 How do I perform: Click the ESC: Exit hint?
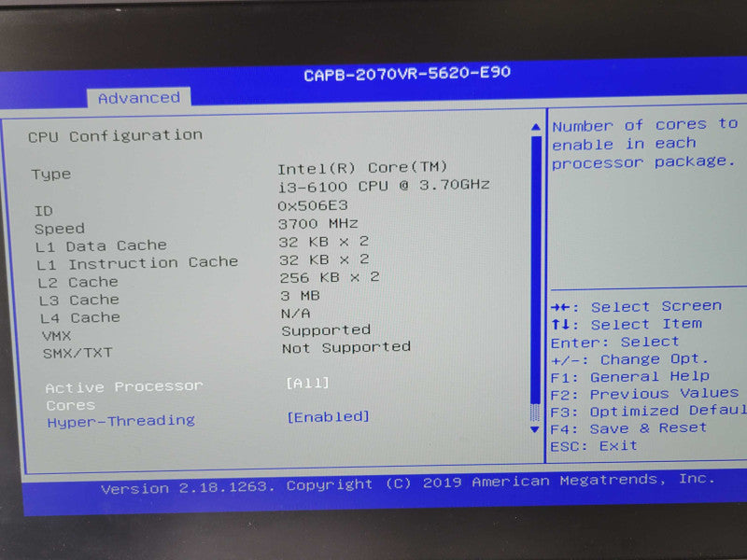[594, 446]
